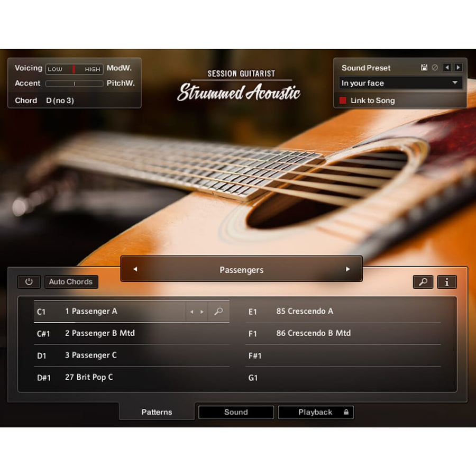476x476 pixels.
Task: Browse patterns for C1 slot
Action: (218, 312)
